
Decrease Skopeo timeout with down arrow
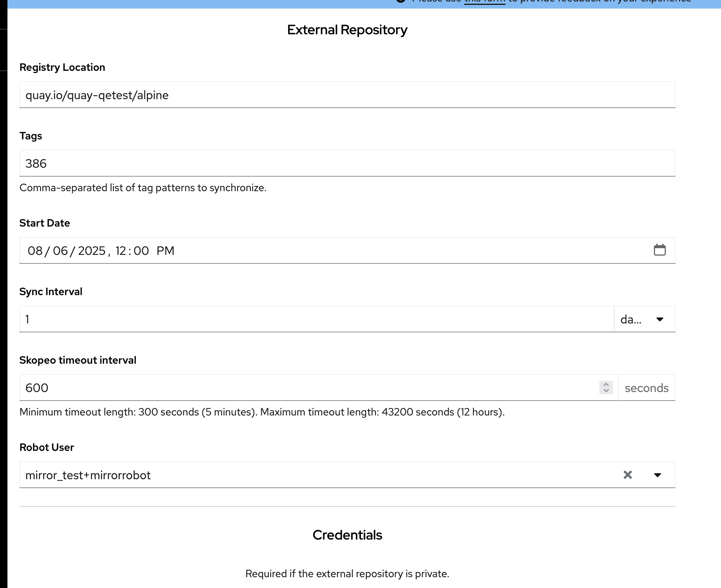606,391
